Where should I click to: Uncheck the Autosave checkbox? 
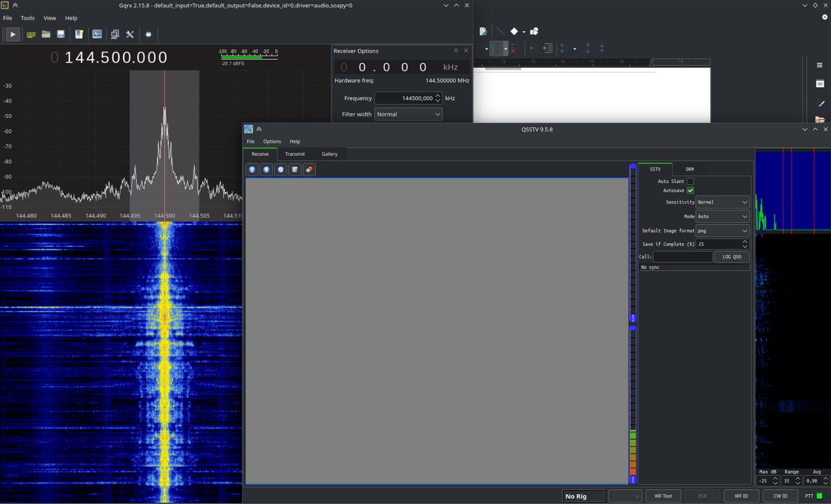[690, 190]
